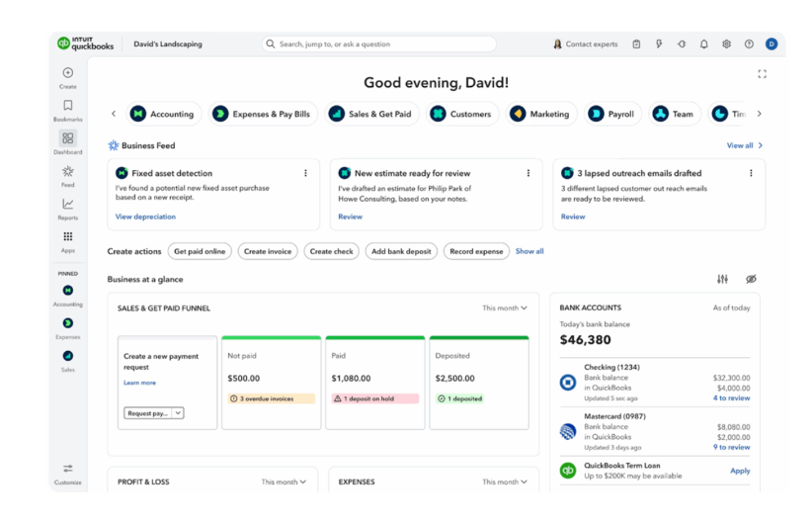Viewport: 812px width, 526px height.
Task: Click Learn more under payment request
Action: pos(139,383)
